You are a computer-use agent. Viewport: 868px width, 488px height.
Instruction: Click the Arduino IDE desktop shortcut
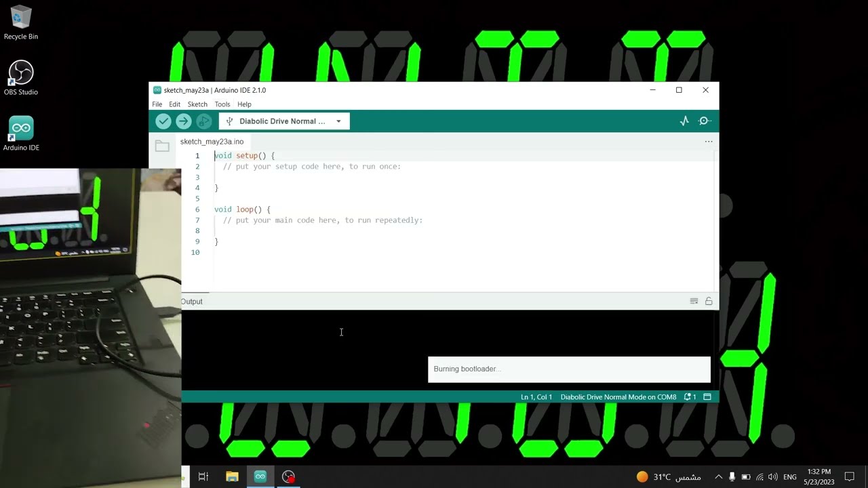pyautogui.click(x=21, y=134)
